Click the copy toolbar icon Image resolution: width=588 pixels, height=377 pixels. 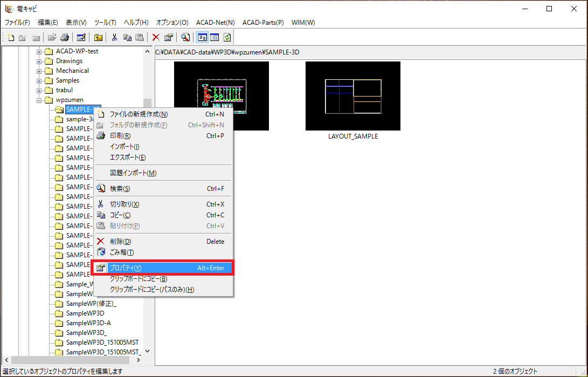tap(127, 37)
